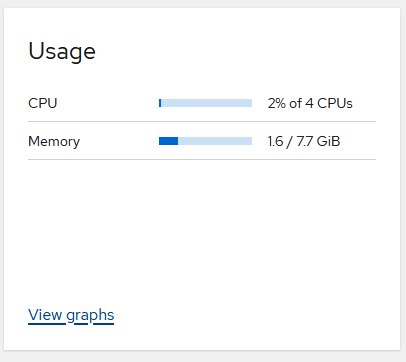Open the View graphs link
Screen dimensions: 406x362
(x=71, y=315)
